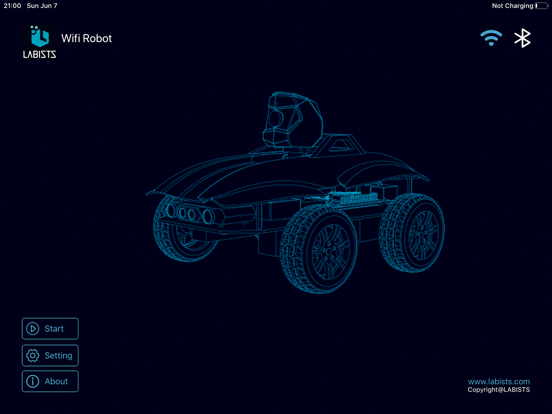The height and width of the screenshot is (414, 552).
Task: Click the Wifi Robot title text
Action: pos(87,38)
